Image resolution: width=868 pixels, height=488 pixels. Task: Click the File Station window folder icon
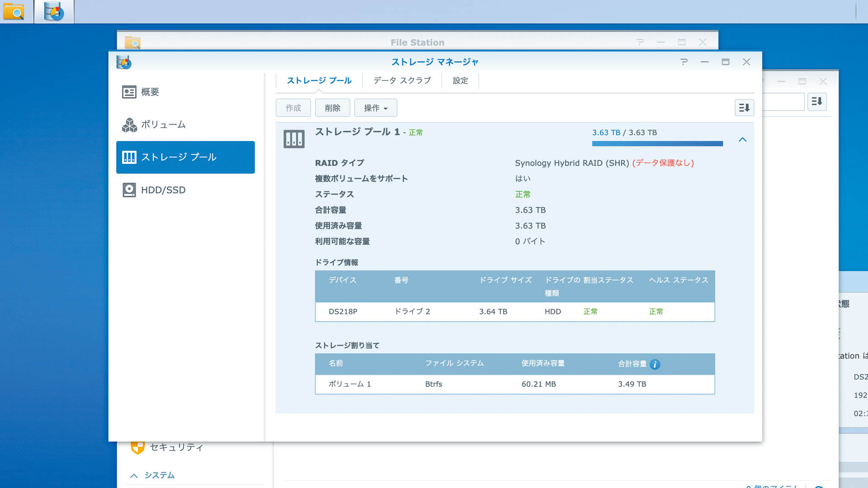tap(132, 42)
